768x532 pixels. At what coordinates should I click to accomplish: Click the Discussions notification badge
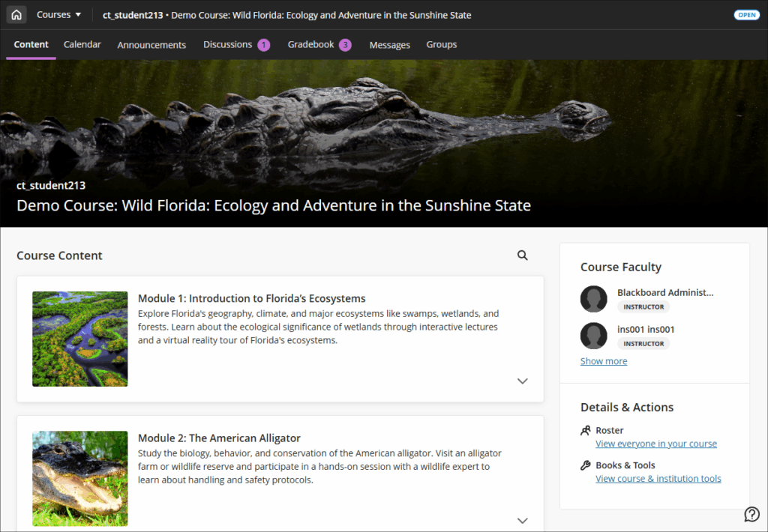pyautogui.click(x=264, y=45)
